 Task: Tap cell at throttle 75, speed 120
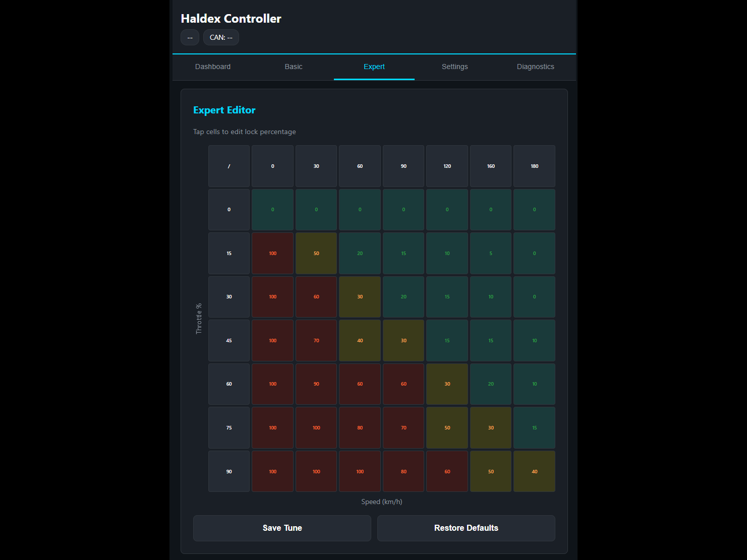click(447, 428)
